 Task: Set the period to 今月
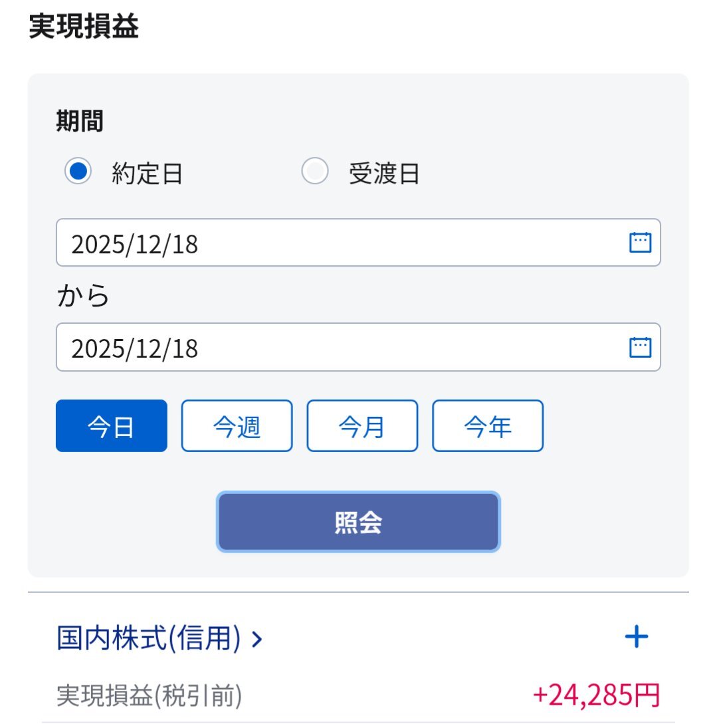[x=362, y=426]
